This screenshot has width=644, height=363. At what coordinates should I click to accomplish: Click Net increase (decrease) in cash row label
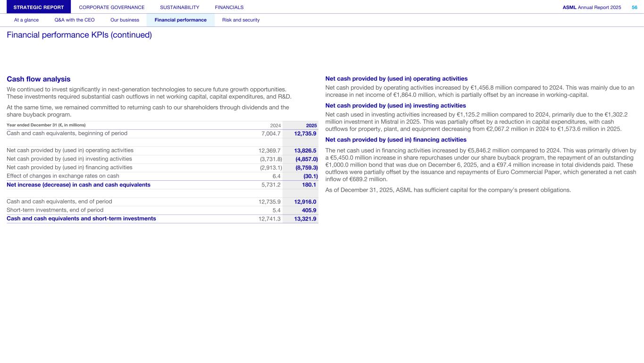pos(78,185)
